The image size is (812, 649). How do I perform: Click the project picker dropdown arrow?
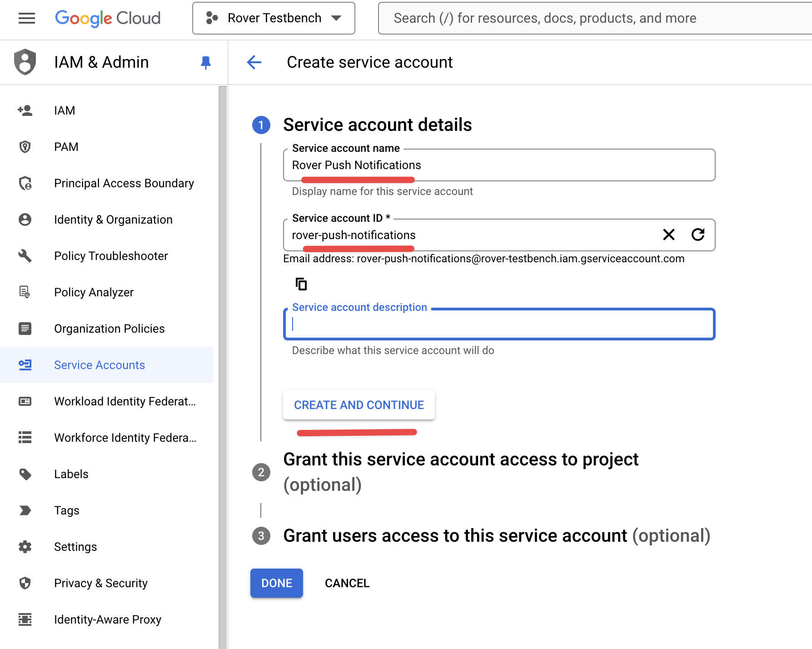(x=336, y=18)
